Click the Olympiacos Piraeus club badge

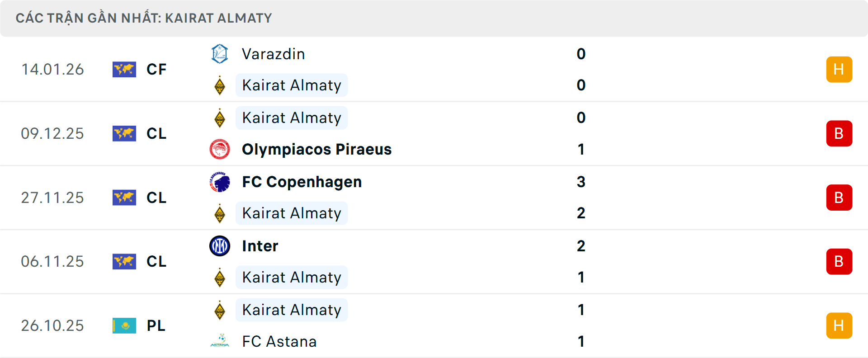pos(220,149)
